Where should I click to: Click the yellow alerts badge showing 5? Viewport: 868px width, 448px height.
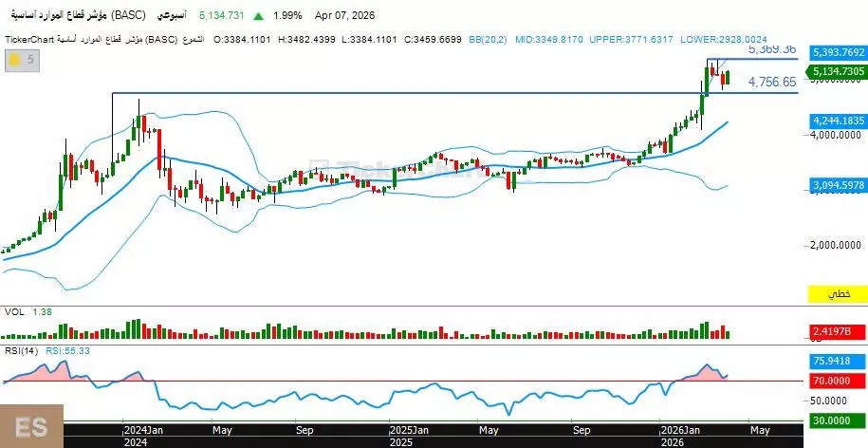pyautogui.click(x=19, y=61)
